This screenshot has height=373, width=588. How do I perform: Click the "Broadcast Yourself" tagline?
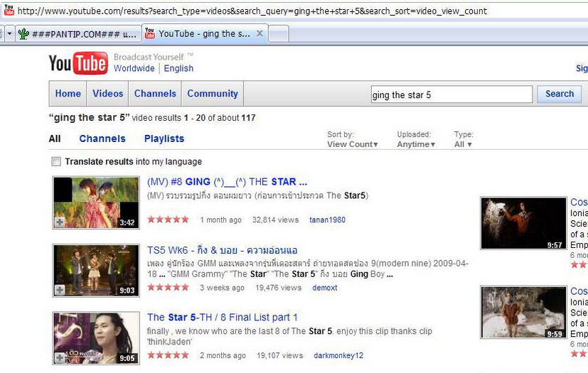tap(149, 57)
